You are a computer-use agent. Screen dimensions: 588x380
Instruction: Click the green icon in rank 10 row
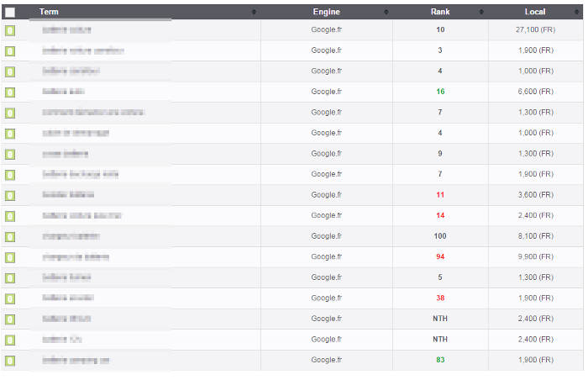10,30
